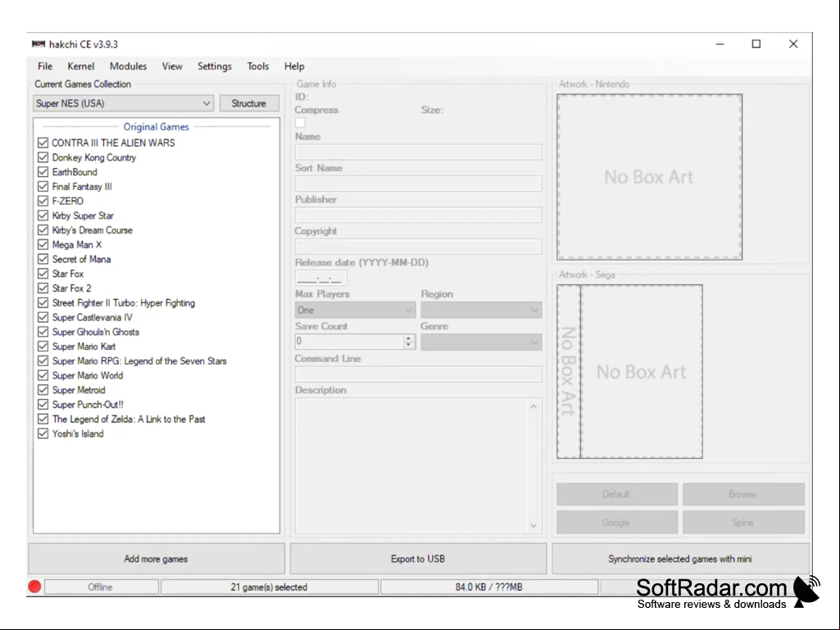Click the Release date field
Screen dimensions: 840x630
321,278
